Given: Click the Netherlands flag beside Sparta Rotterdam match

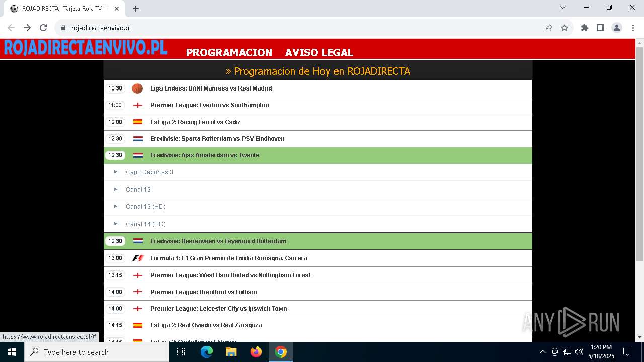Looking at the screenshot, I should (138, 139).
